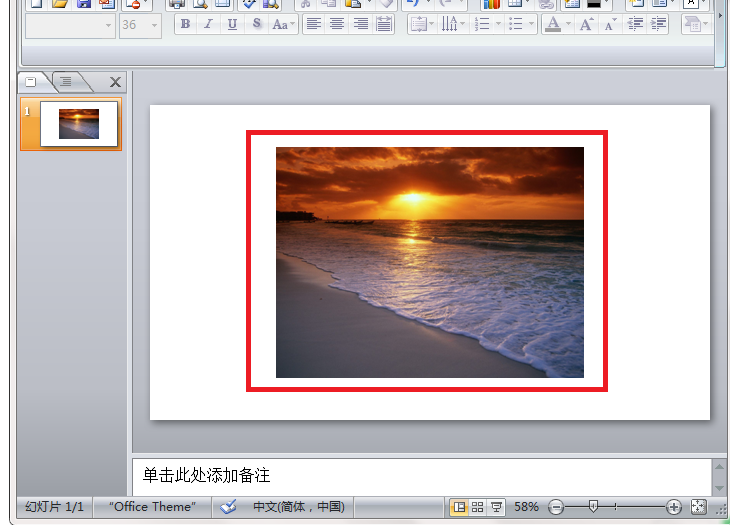Switch to the Slides thumbnail tab
The height and width of the screenshot is (525, 730).
(x=32, y=82)
